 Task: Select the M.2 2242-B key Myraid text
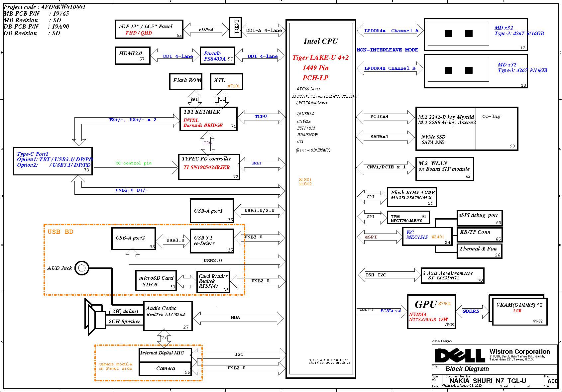click(x=446, y=117)
